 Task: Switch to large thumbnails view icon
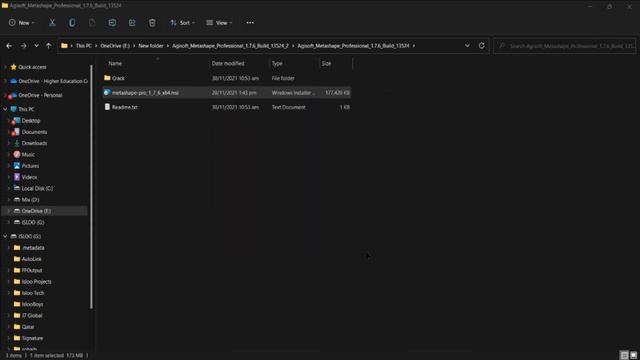(633, 356)
